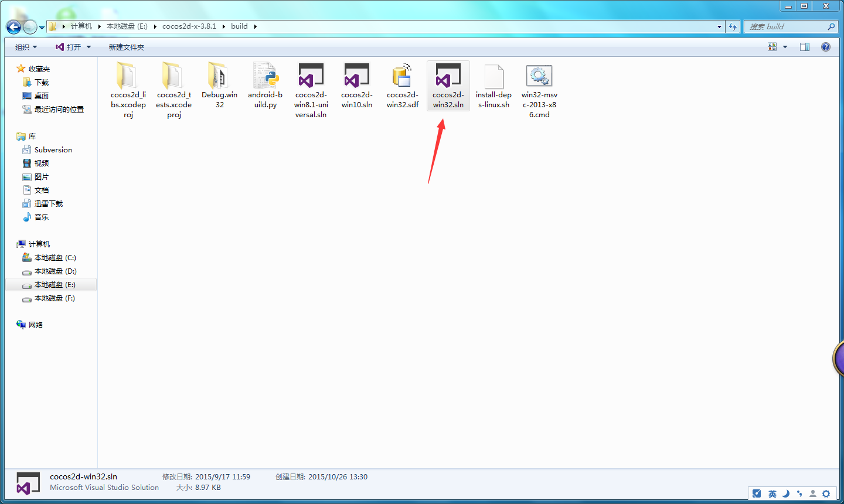Select cocos2d-win8.1-universal.sln file
This screenshot has height=504, width=844.
pos(311,91)
